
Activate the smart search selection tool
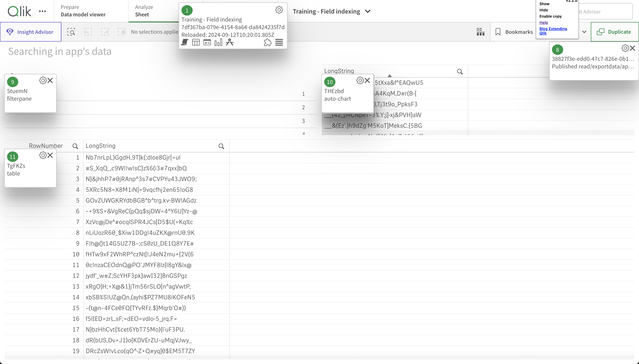71,32
